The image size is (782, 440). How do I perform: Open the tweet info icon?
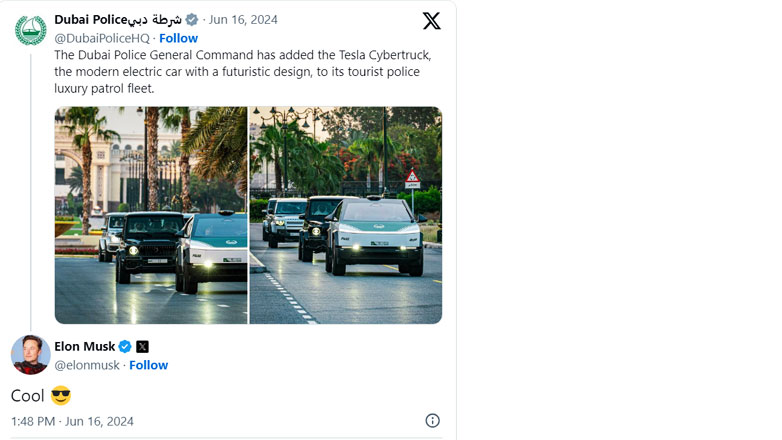click(432, 421)
